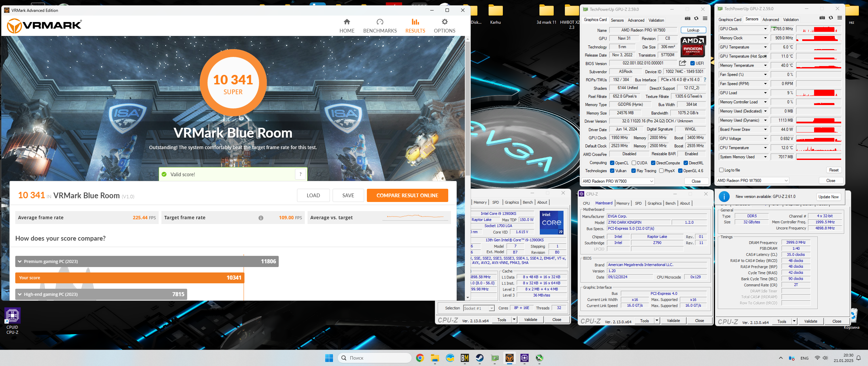
Task: Enable PhysX checkbox
Action: (x=661, y=171)
